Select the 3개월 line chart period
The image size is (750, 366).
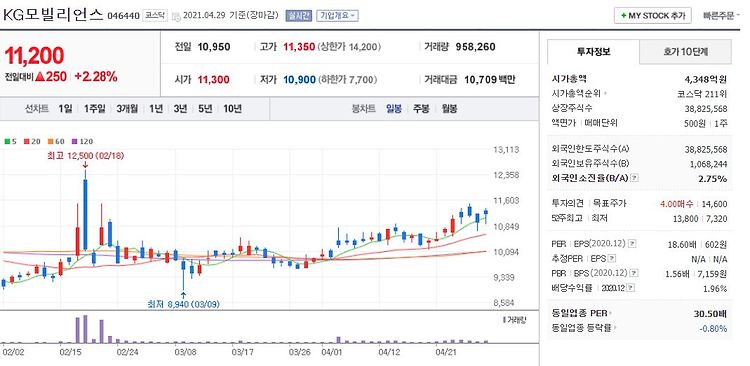tap(127, 109)
